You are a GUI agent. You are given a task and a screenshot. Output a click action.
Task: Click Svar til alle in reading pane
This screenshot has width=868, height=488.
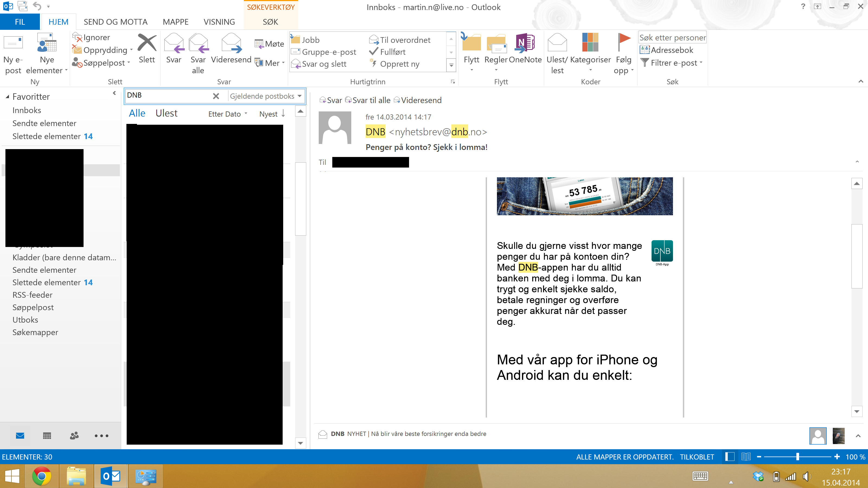click(368, 100)
